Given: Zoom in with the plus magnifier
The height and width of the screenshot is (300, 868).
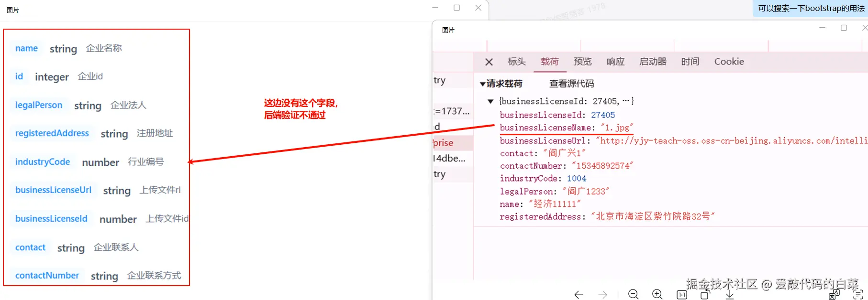Looking at the screenshot, I should (657, 294).
